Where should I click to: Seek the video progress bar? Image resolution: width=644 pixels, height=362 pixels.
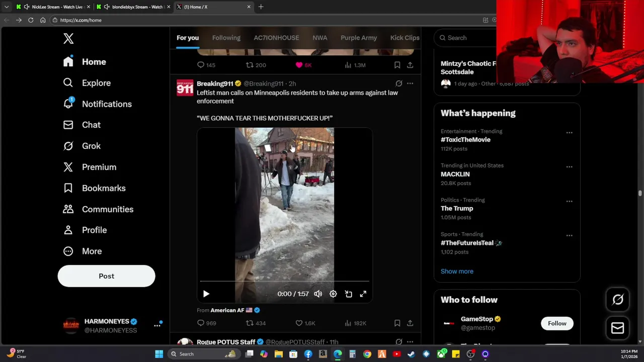(285, 282)
